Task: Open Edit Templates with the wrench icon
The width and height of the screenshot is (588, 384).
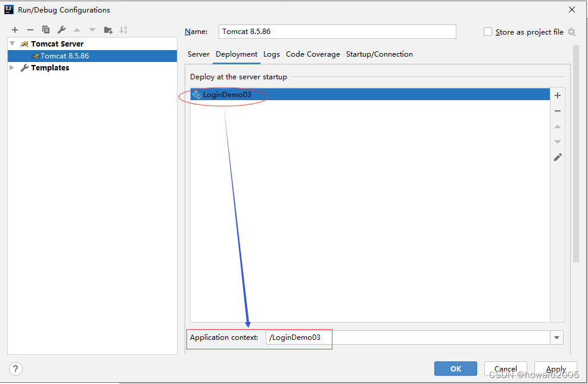Action: (x=61, y=29)
